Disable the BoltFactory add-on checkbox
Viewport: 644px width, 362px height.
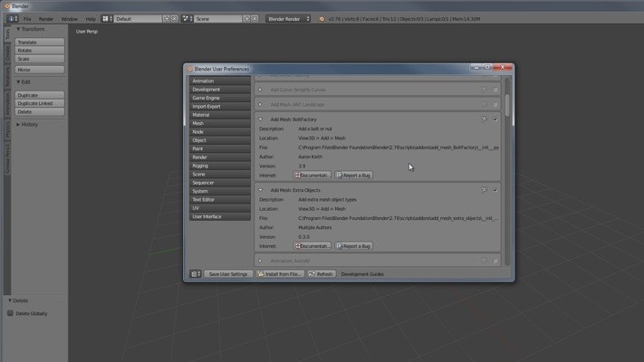click(495, 119)
